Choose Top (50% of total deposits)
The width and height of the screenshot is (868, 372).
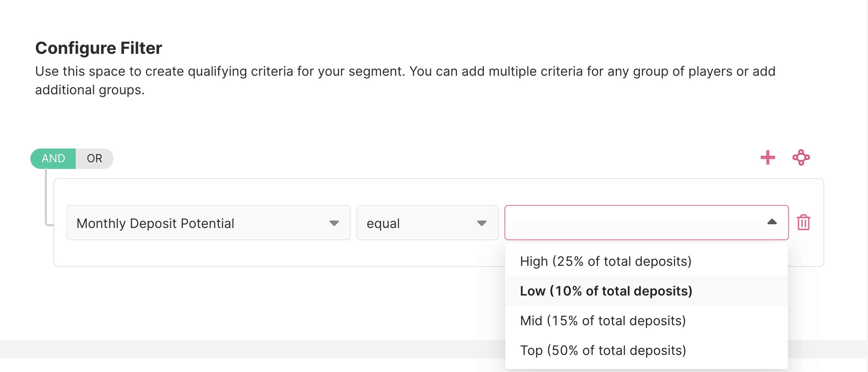[x=603, y=350]
